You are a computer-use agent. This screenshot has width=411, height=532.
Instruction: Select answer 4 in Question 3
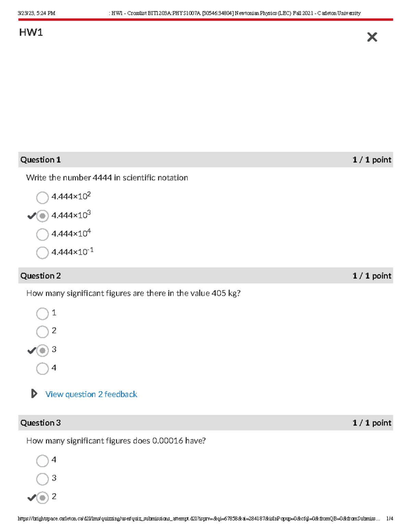[42, 461]
